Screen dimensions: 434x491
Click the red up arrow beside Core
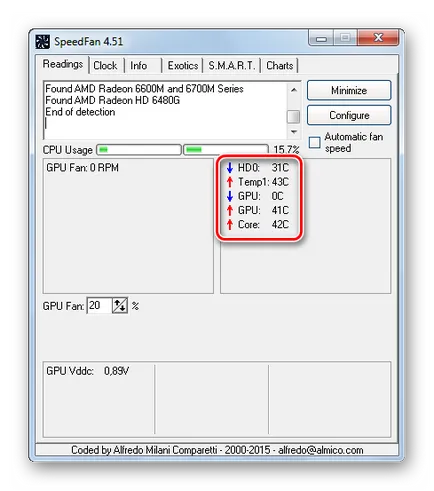[x=230, y=224]
